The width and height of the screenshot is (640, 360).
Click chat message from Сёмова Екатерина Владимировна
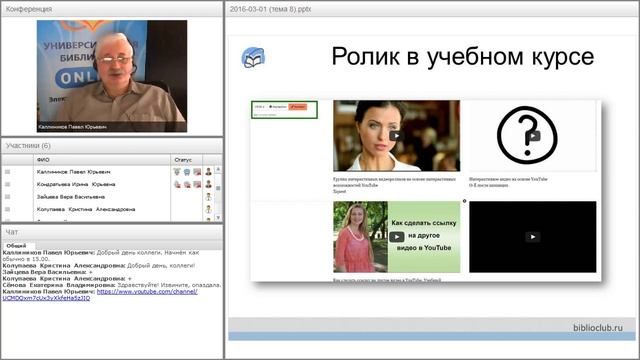[112, 285]
